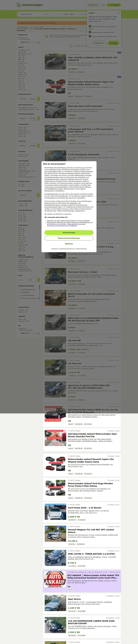Open the 'Auto, Rad & Boot' breadcrumb

[x=37, y=27]
